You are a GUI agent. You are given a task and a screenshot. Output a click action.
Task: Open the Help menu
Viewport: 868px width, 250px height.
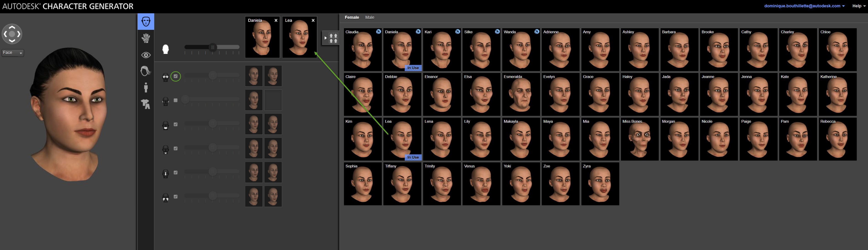click(859, 6)
